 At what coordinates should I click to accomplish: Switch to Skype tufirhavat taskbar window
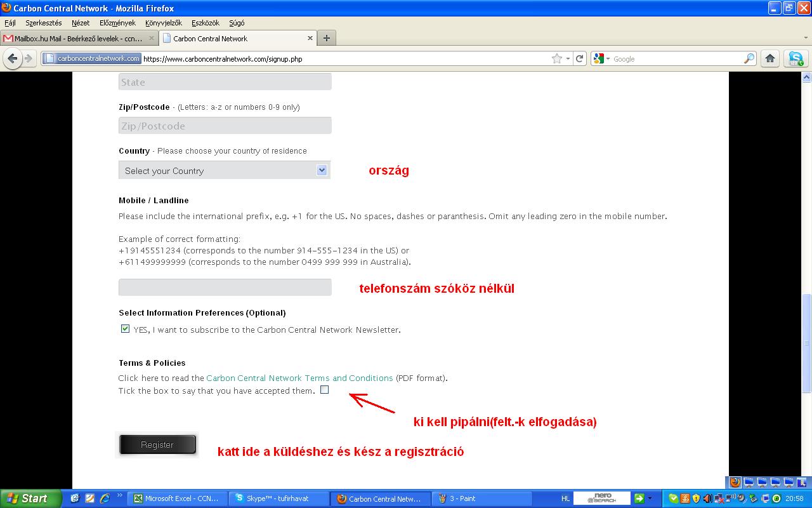278,498
